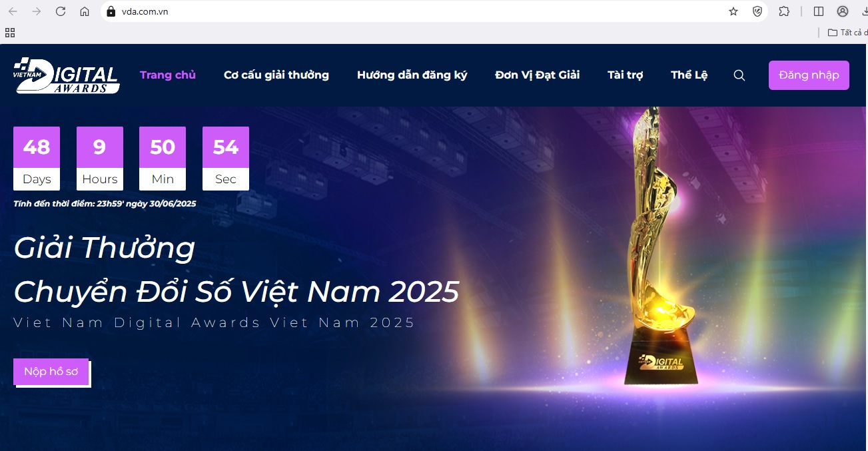Bookmark this page with star icon
This screenshot has width=868, height=451.
(x=733, y=11)
